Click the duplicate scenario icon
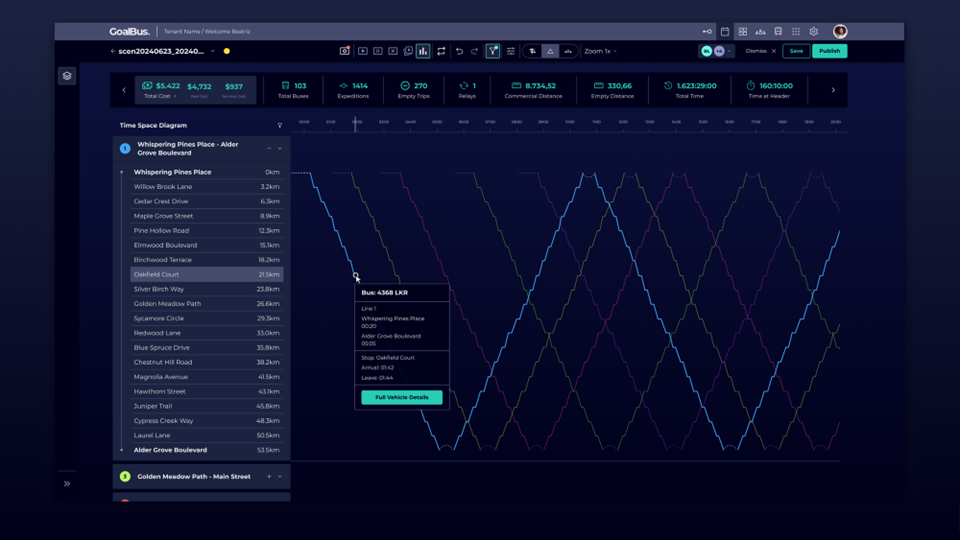 [408, 51]
